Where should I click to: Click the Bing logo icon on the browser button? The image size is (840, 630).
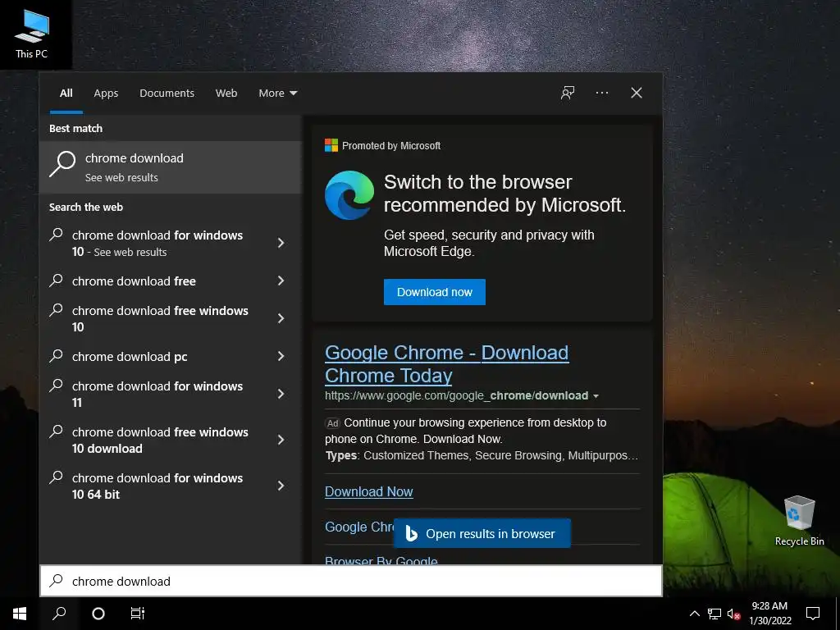pos(411,533)
